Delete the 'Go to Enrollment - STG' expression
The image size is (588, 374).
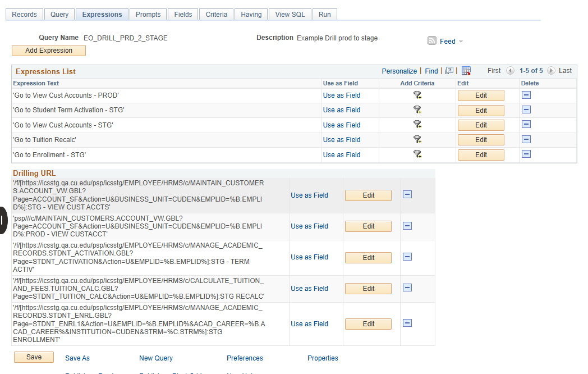pos(526,154)
